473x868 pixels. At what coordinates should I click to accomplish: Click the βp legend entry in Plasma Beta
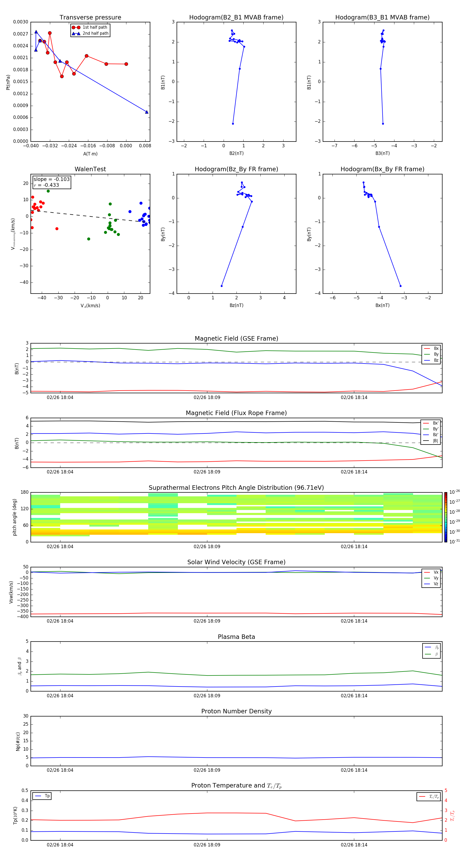point(431,647)
